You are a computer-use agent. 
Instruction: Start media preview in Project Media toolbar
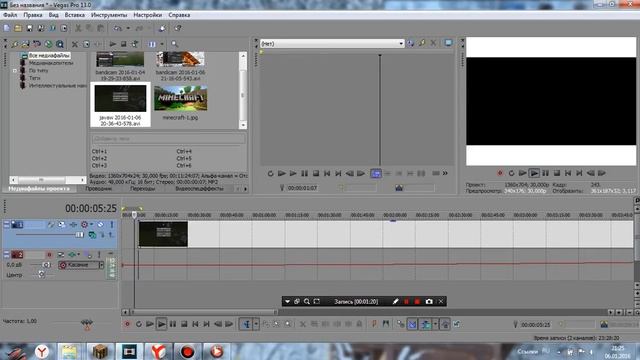pos(113,44)
